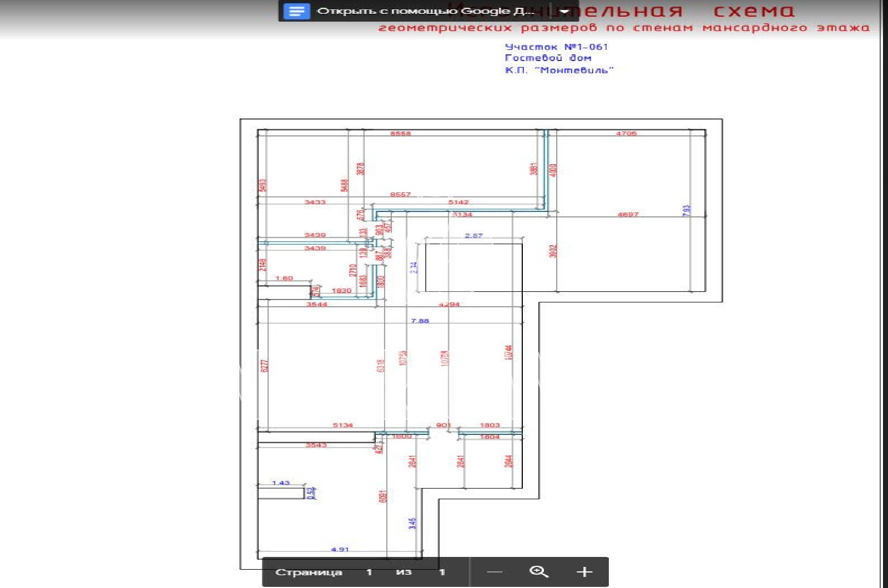Click the Страница label in page bar
This screenshot has width=888, height=588.
(309, 572)
